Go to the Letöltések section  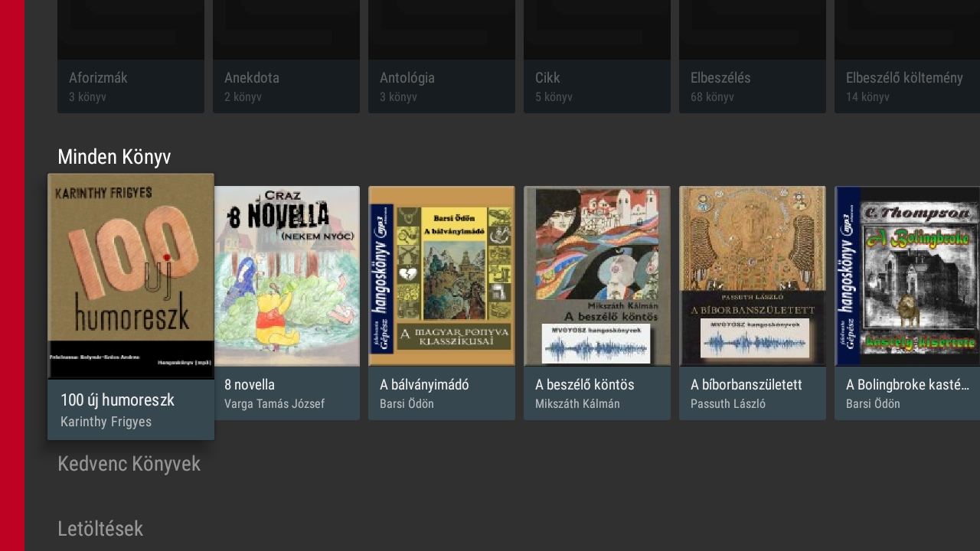(x=100, y=529)
